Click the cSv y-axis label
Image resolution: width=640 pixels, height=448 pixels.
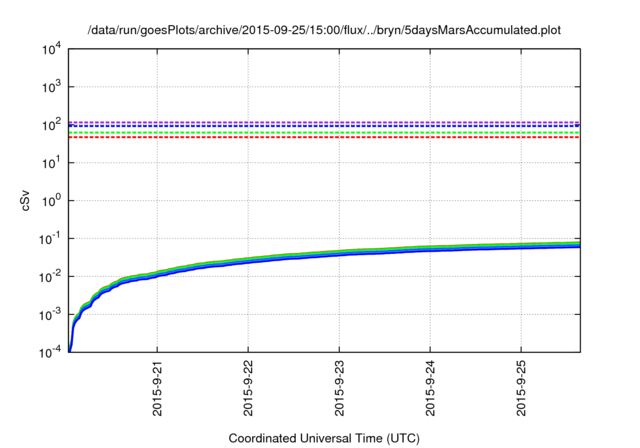(x=25, y=201)
